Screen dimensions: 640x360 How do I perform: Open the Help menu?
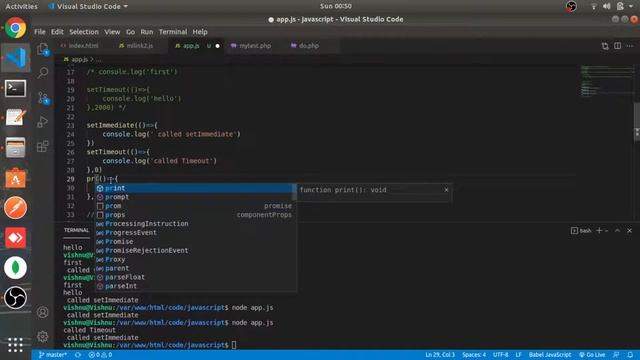(200, 32)
